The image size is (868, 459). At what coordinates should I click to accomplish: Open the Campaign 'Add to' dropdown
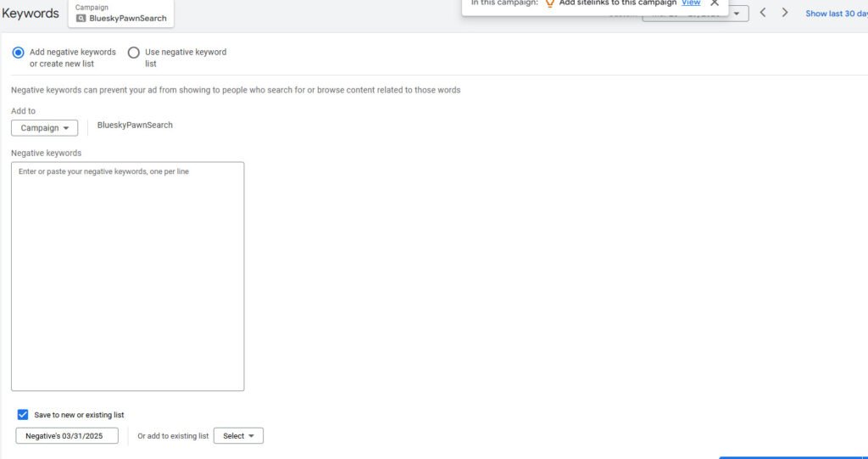coord(44,128)
